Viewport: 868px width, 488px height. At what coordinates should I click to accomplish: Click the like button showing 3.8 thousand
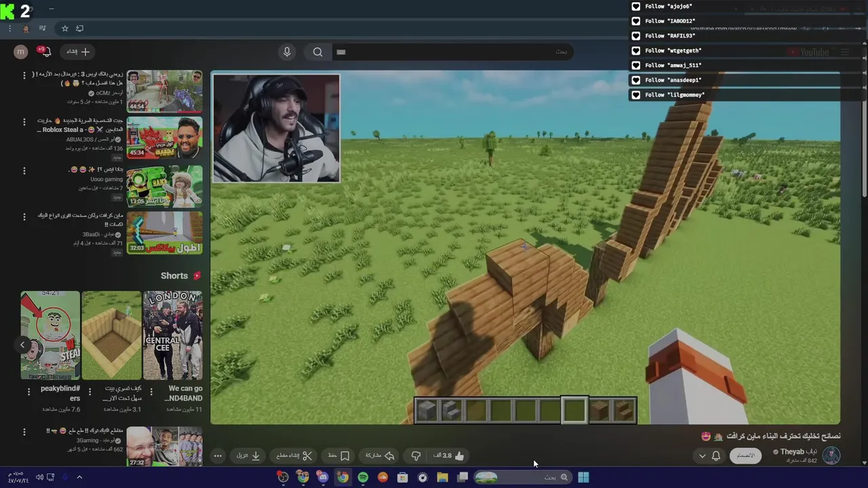(449, 456)
